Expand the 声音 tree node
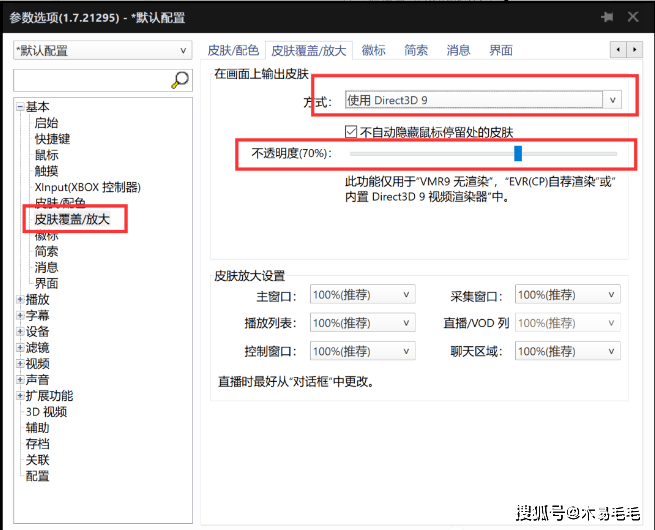The height and width of the screenshot is (530, 655). pyautogui.click(x=20, y=380)
